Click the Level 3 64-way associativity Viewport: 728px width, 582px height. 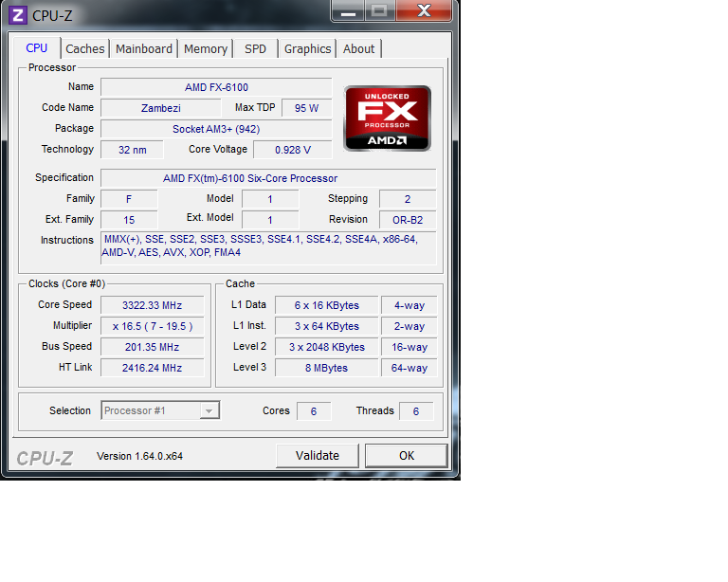pos(409,368)
